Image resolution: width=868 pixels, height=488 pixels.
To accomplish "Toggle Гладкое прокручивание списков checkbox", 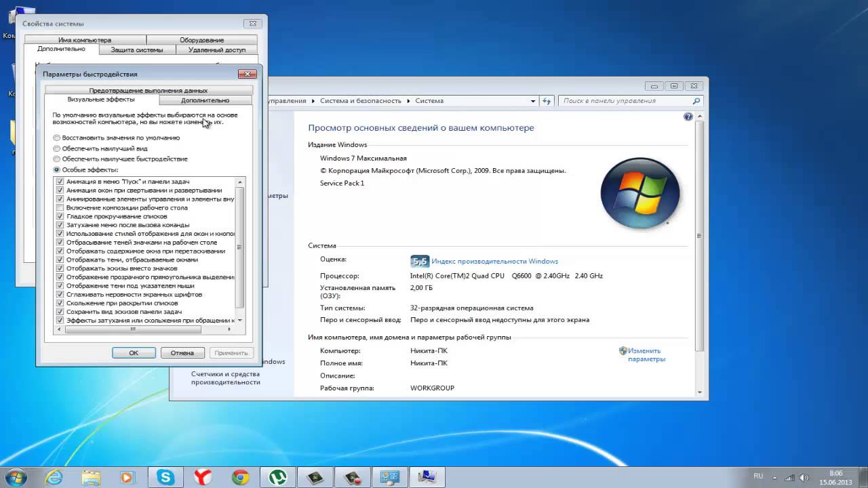I will click(x=60, y=216).
